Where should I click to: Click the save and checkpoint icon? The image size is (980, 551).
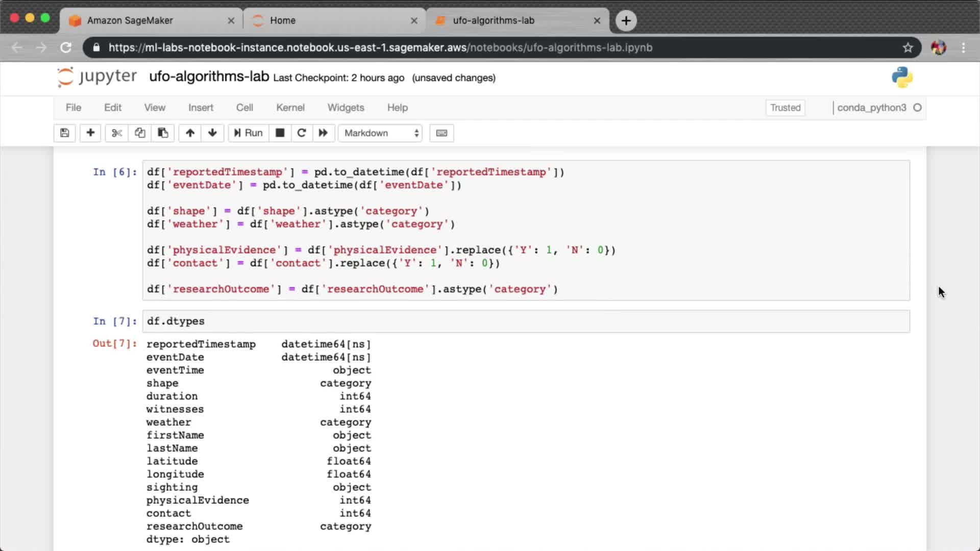coord(64,133)
